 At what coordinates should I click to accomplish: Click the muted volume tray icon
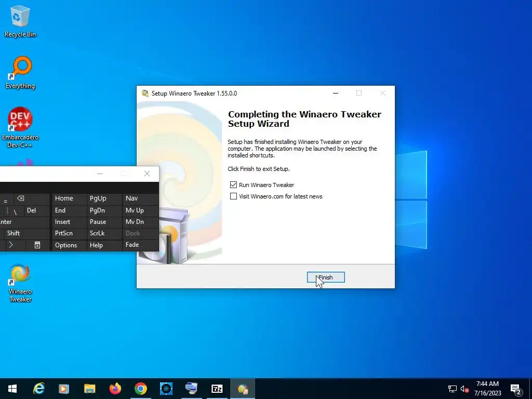(464, 389)
